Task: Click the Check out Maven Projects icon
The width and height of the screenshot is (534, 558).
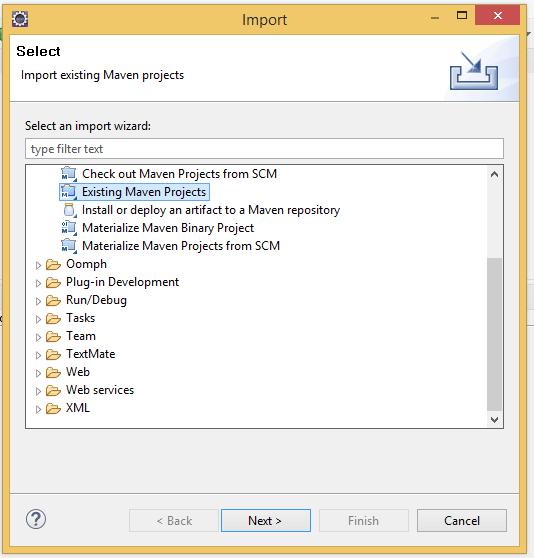Action: [69, 174]
